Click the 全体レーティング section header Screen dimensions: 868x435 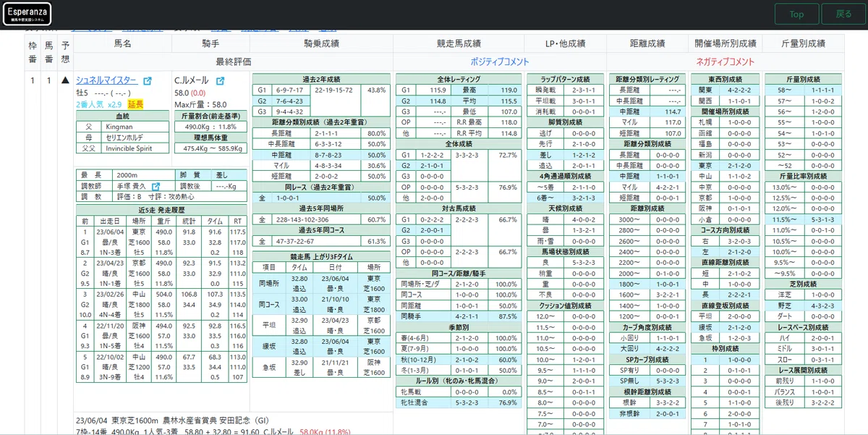point(459,79)
